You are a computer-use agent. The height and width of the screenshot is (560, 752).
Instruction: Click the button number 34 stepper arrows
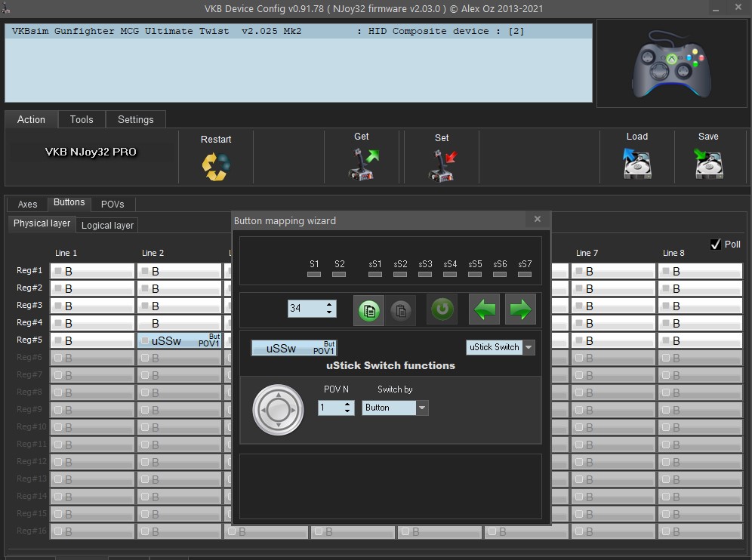point(329,308)
